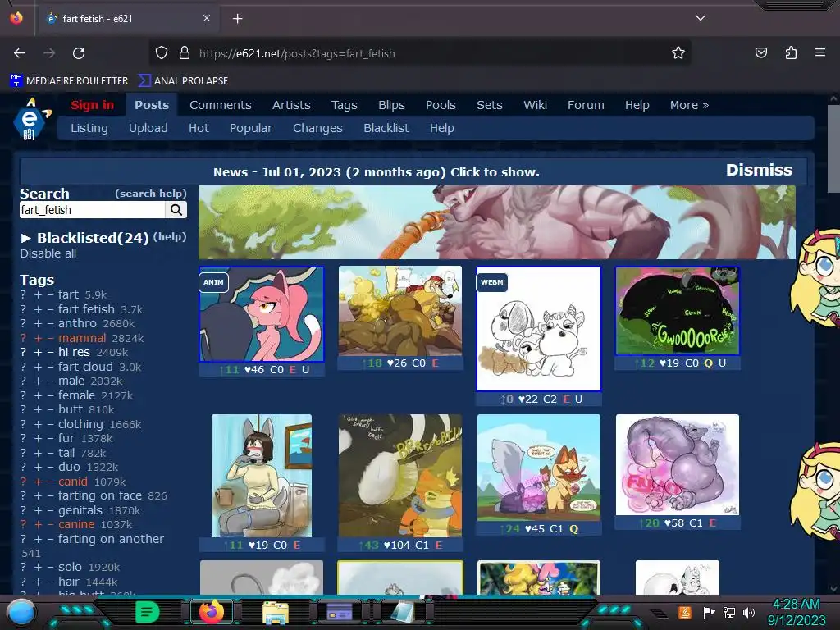The width and height of the screenshot is (840, 630).
Task: Click the browser forward arrow
Action: point(48,53)
